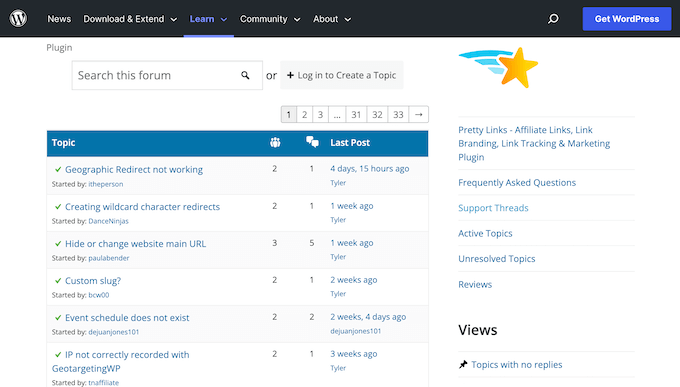Screen dimensions: 680x387
Task: Click the pin icon beside Topics with no replies
Action: coord(463,364)
